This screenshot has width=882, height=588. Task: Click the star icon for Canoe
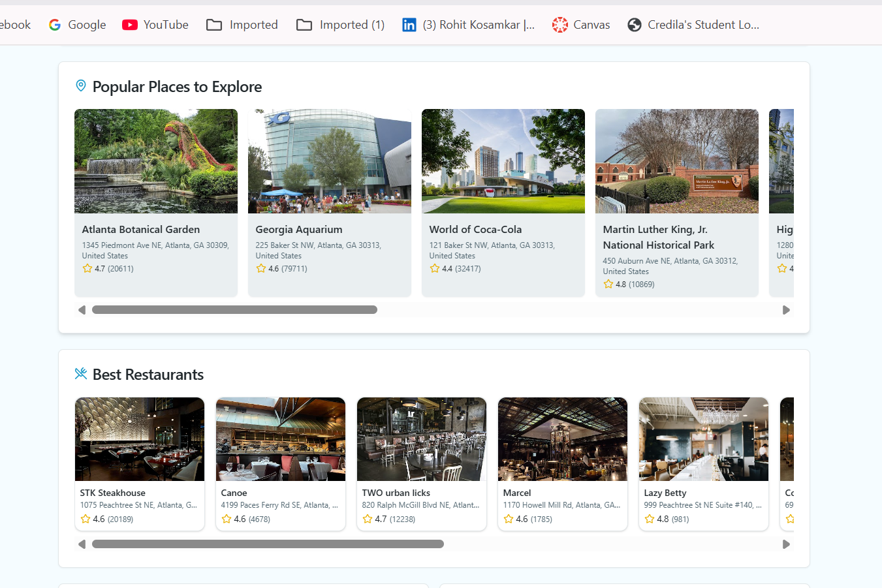pos(227,519)
